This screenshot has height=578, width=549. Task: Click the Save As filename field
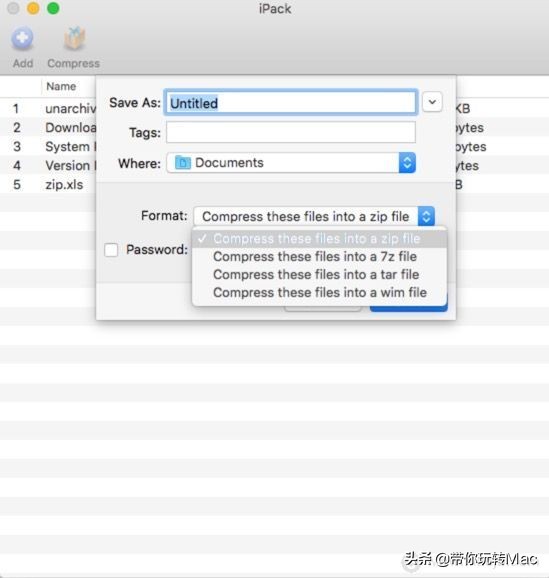point(291,102)
